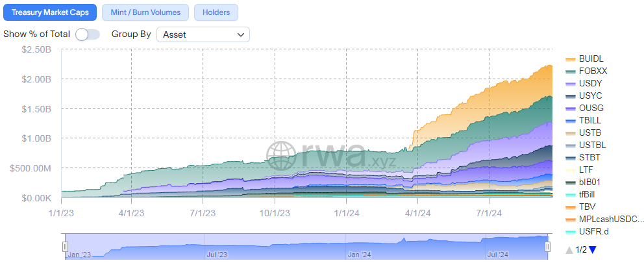
Task: Switch to Mint / Burn Volumes tab
Action: [145, 12]
